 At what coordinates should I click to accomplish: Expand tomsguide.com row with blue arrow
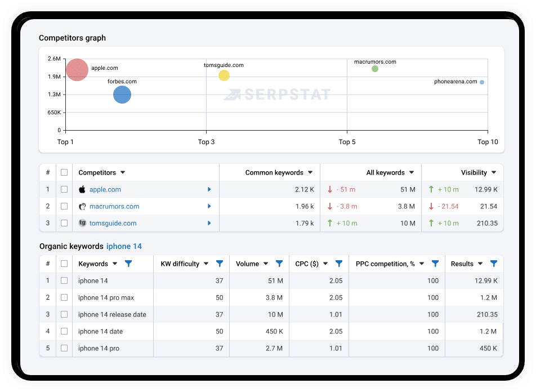209,223
